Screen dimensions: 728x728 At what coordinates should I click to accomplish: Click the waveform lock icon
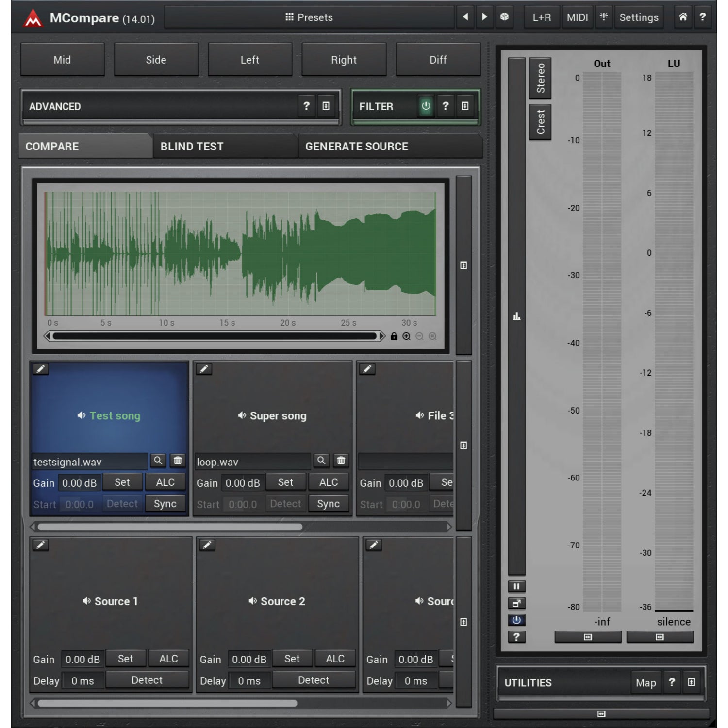394,336
